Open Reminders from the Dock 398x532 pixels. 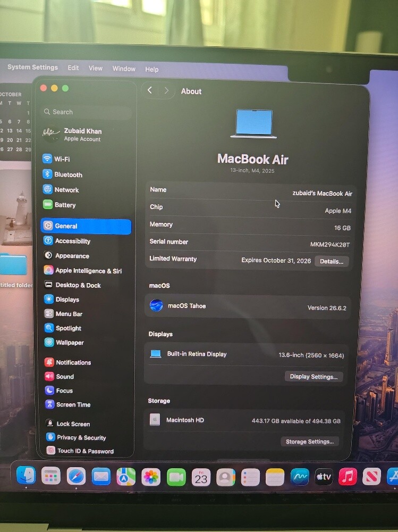(250, 477)
